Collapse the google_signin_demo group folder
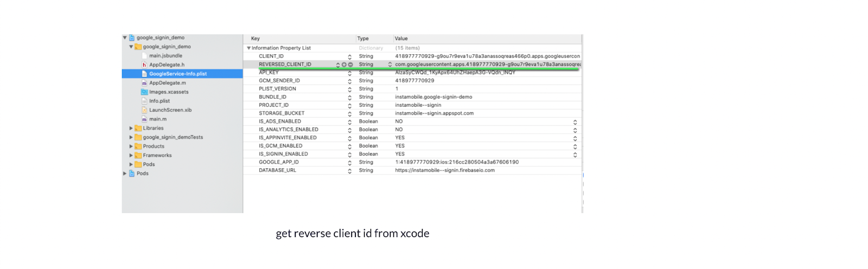 tap(131, 47)
